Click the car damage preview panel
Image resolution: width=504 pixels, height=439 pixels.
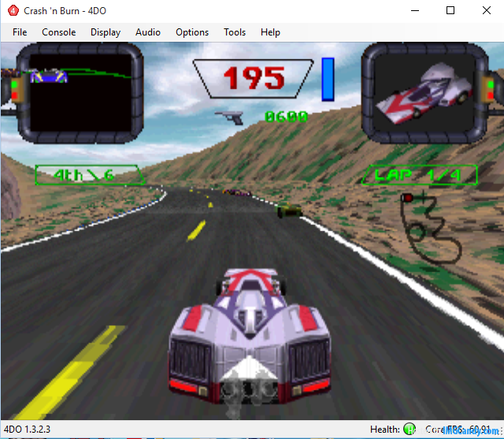click(424, 93)
